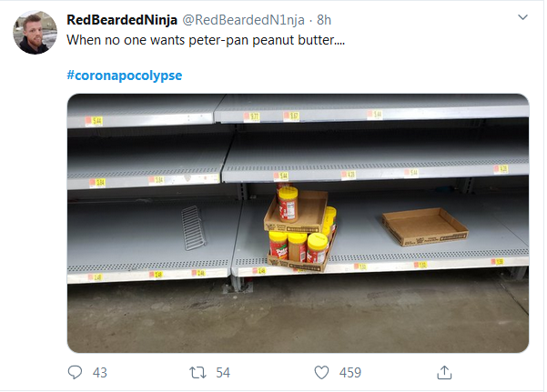Click the 43 replies count
547x392 pixels.
coord(100,373)
